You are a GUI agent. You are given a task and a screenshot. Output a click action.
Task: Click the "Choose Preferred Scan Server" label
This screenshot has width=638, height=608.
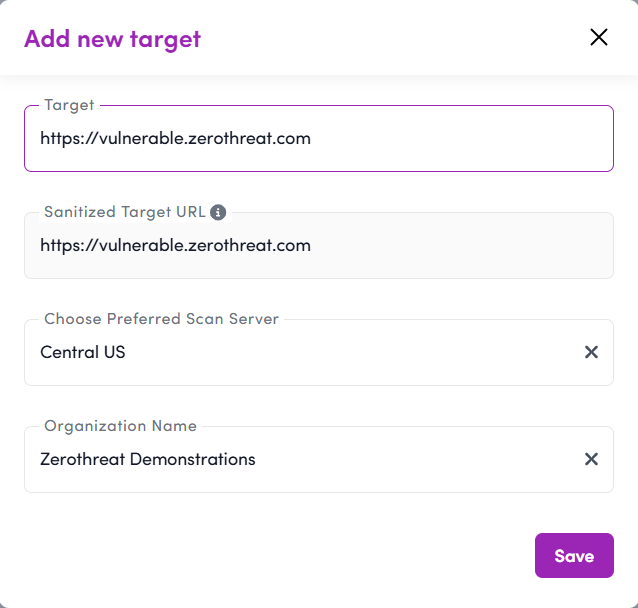[x=161, y=319]
